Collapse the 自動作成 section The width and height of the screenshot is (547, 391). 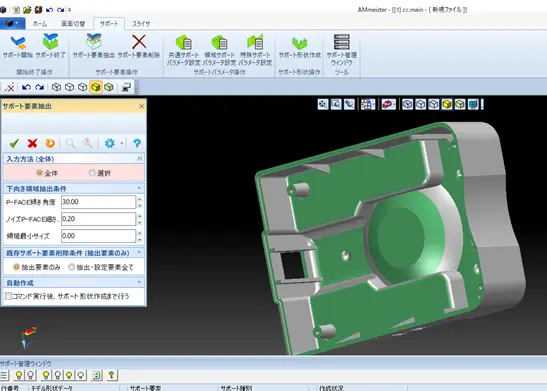tap(139, 282)
